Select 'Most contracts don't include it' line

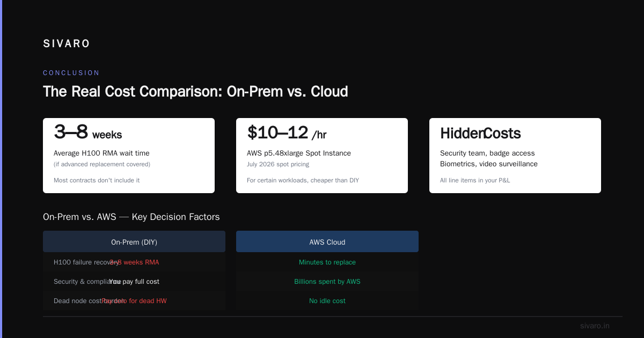(x=97, y=180)
